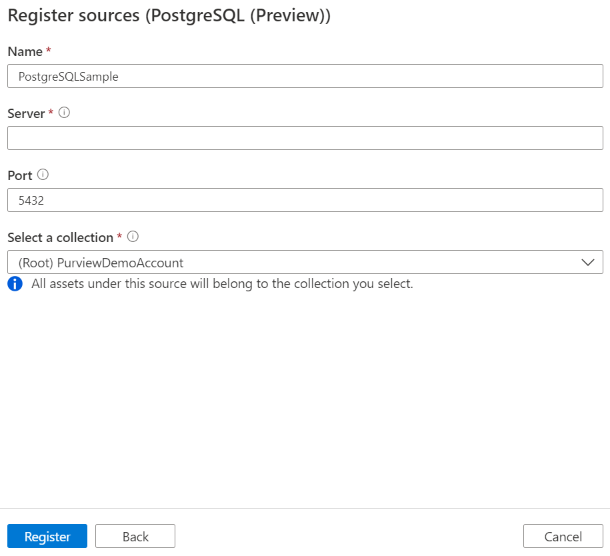
Task: Click the Name label text
Action: click(x=25, y=51)
